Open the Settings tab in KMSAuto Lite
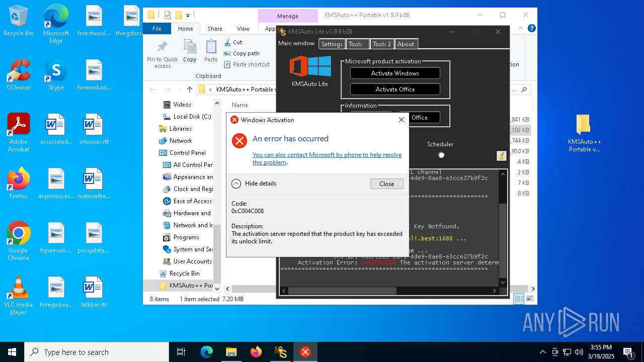Viewport: 644px width, 362px height. click(332, 44)
